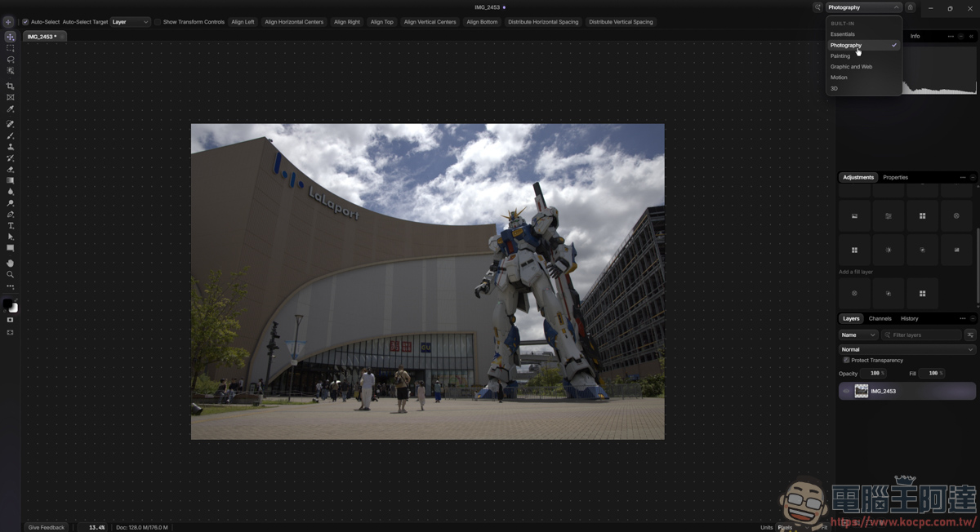Select the Brush tool
The width and height of the screenshot is (980, 532).
[x=11, y=135]
